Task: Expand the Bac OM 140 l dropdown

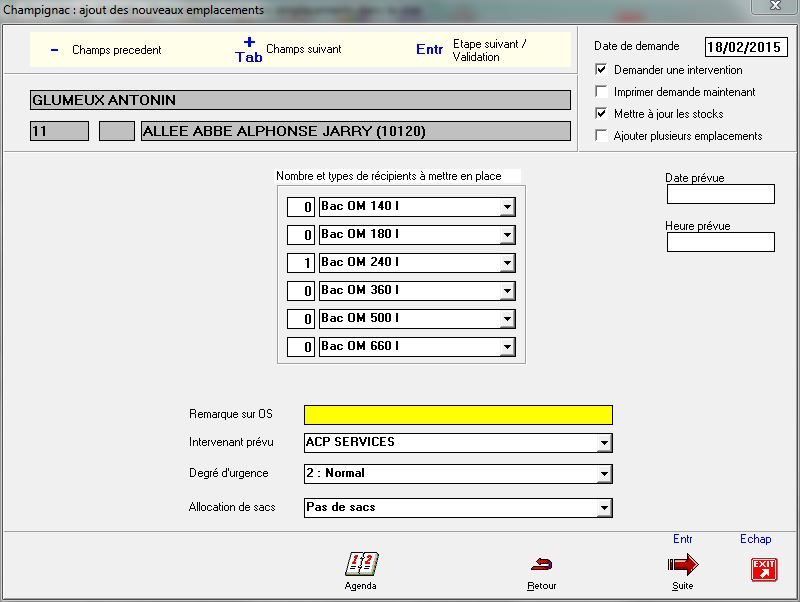Action: [x=507, y=207]
